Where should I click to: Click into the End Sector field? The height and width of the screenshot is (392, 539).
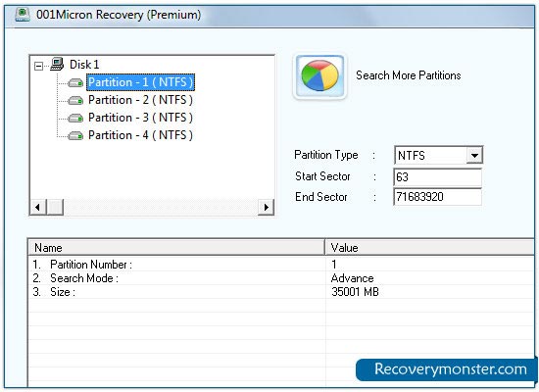(x=438, y=197)
